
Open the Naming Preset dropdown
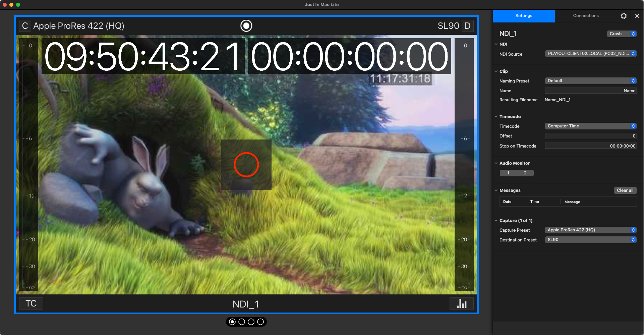coord(591,81)
